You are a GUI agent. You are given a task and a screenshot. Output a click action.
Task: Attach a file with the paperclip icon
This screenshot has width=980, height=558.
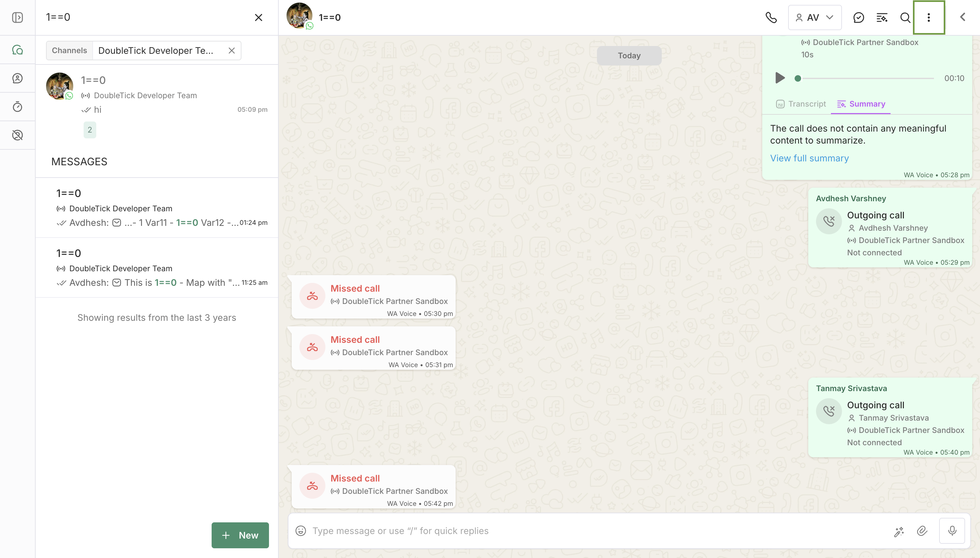[x=922, y=530]
